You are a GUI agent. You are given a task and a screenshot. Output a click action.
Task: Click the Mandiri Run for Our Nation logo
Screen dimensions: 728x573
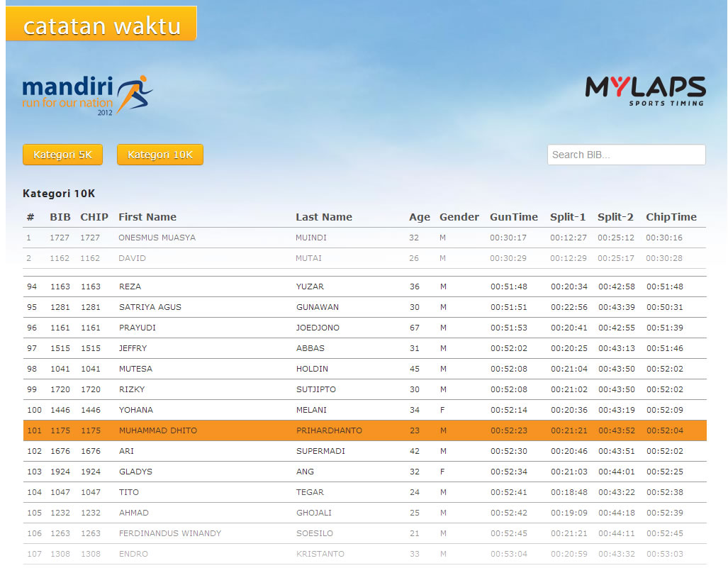(87, 94)
